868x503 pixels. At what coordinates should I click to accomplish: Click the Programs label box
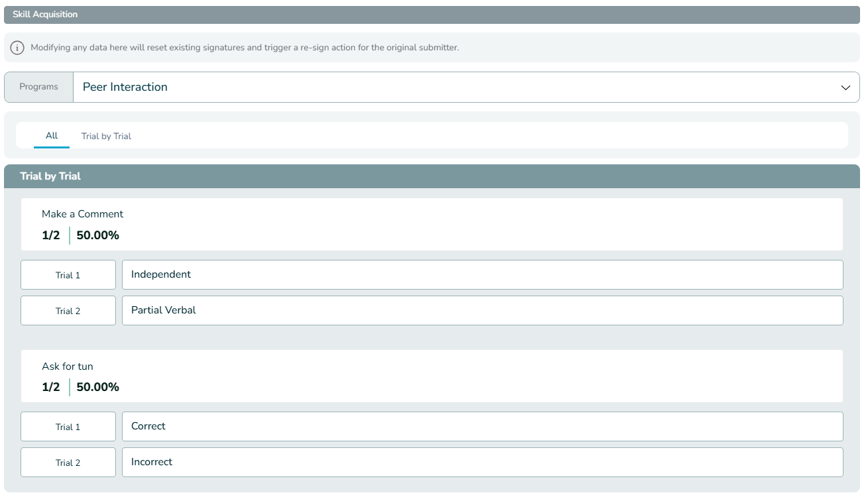pyautogui.click(x=39, y=87)
